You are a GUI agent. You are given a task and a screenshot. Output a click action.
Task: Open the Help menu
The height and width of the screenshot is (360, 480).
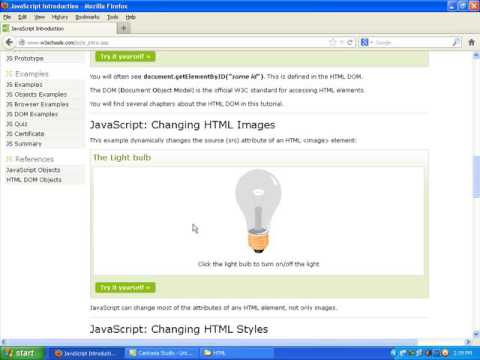pos(131,17)
